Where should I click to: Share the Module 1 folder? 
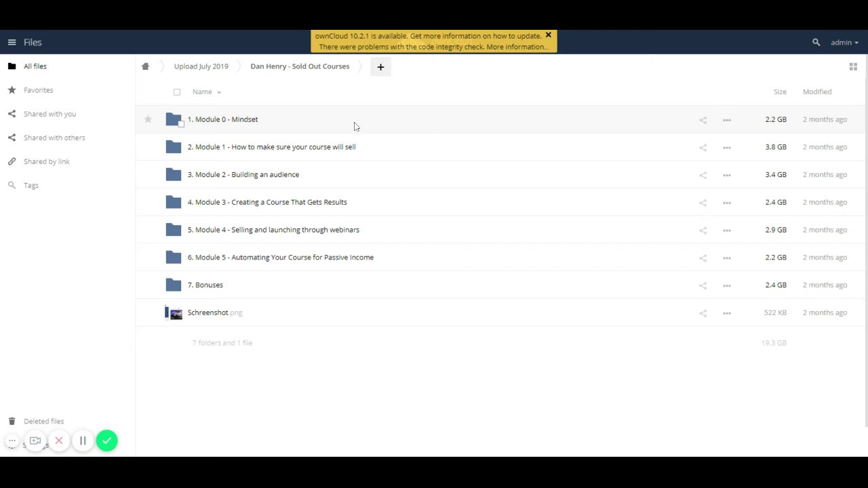pyautogui.click(x=703, y=147)
